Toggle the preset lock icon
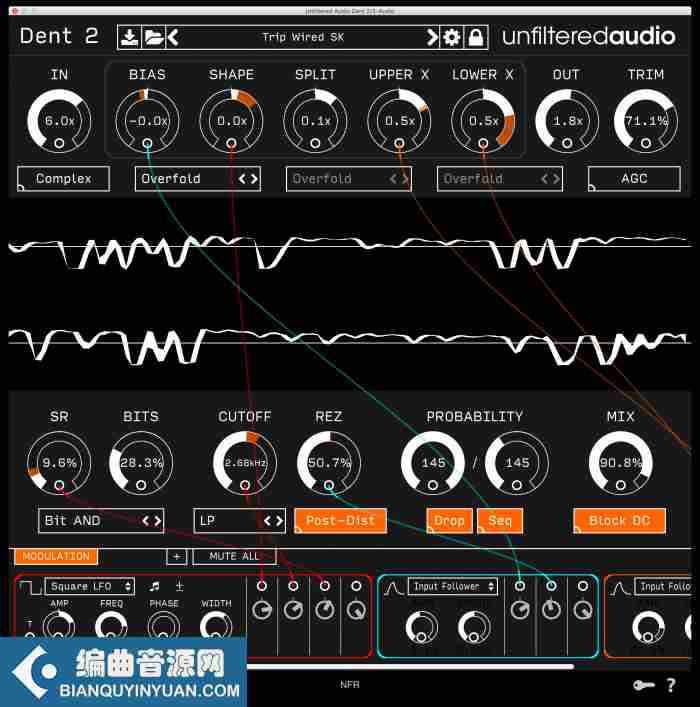The width and height of the screenshot is (700, 707). 476,37
